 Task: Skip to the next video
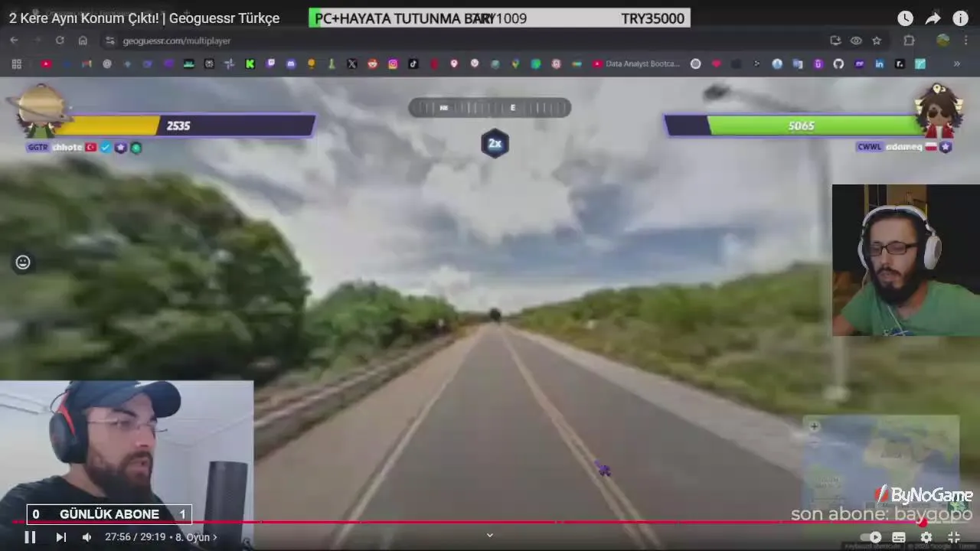tap(60, 537)
